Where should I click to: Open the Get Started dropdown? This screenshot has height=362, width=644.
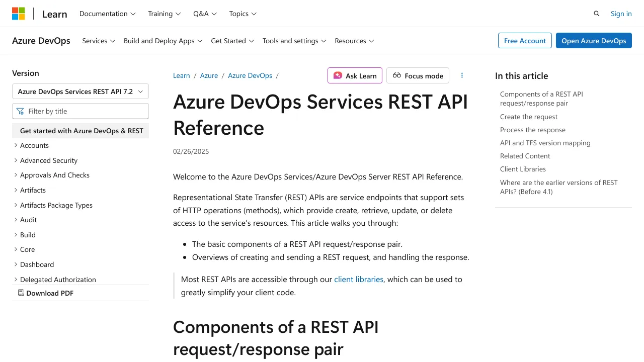click(x=232, y=41)
